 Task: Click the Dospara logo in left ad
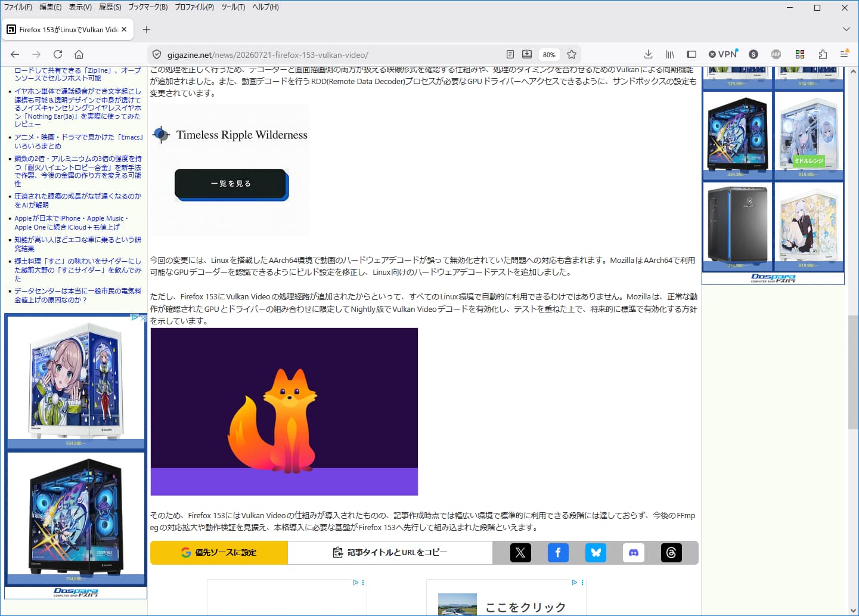tap(76, 593)
